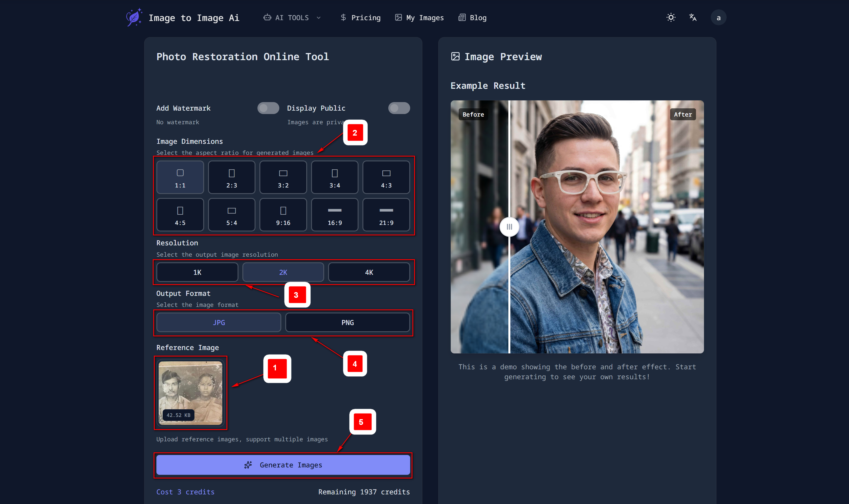Expand the AI TOOLS dropdown menu
The height and width of the screenshot is (504, 849).
[292, 18]
